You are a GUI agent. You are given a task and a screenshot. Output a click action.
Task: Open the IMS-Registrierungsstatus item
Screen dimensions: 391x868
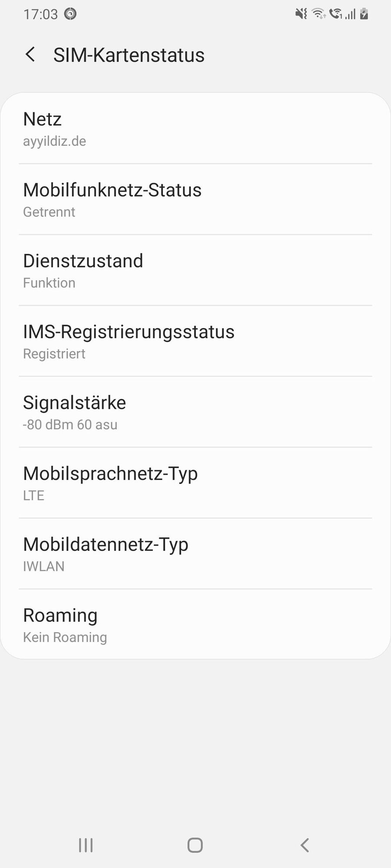coord(195,342)
